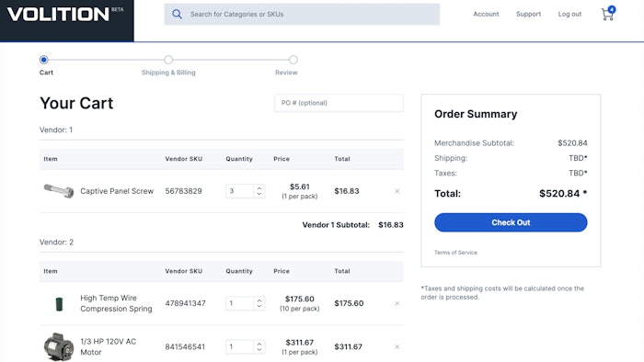The height and width of the screenshot is (362, 644).
Task: Open Terms of Service link
Action: (x=456, y=253)
